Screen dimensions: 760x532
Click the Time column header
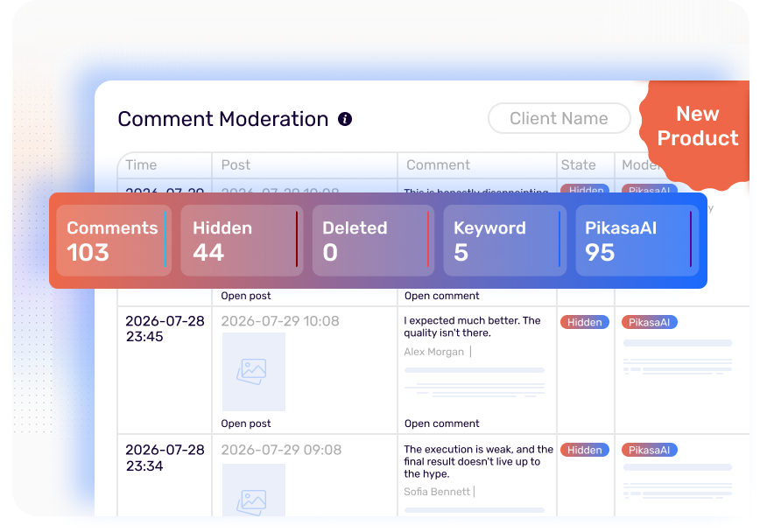coord(141,165)
